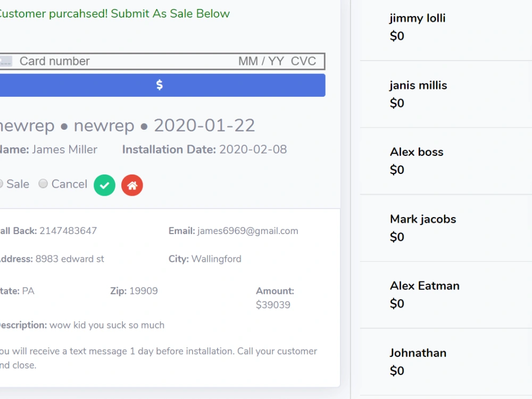The width and height of the screenshot is (532, 399).
Task: Click the newrep 2020-01-22 heading
Action: pyautogui.click(x=127, y=126)
